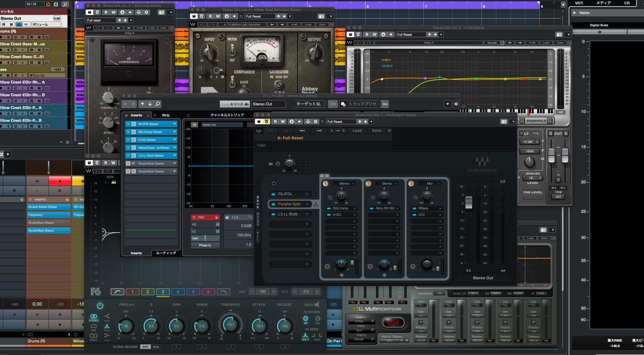This screenshot has height=355, width=644.
Task: Select the high-cut filter band in F6
Action: [x=223, y=292]
